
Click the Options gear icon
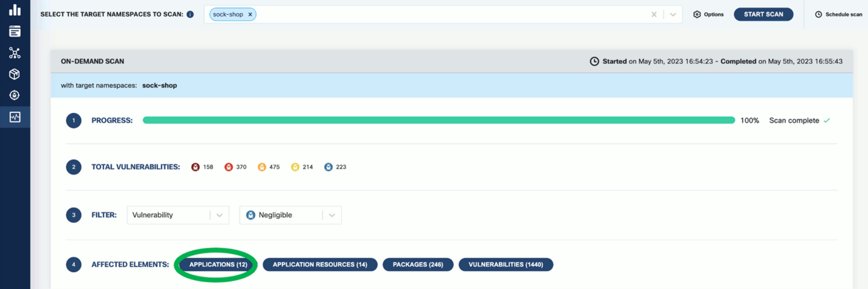[x=697, y=14]
